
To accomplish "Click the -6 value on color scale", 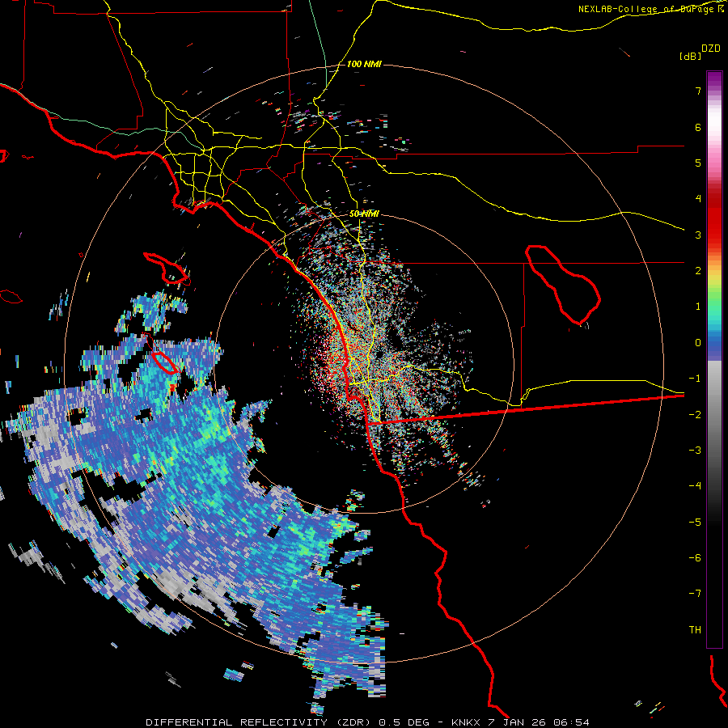I will [x=695, y=558].
